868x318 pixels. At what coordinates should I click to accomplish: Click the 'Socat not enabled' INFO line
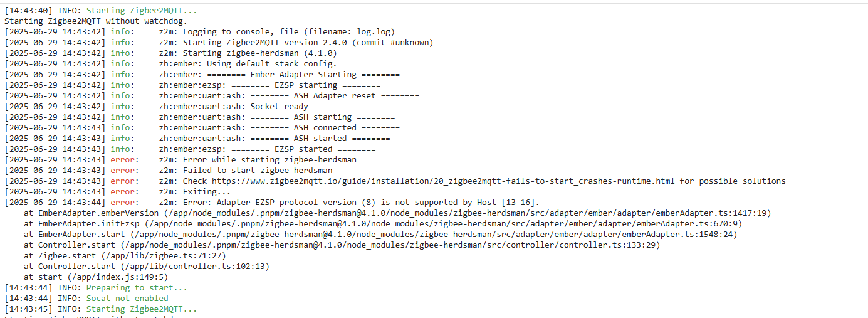[127, 298]
